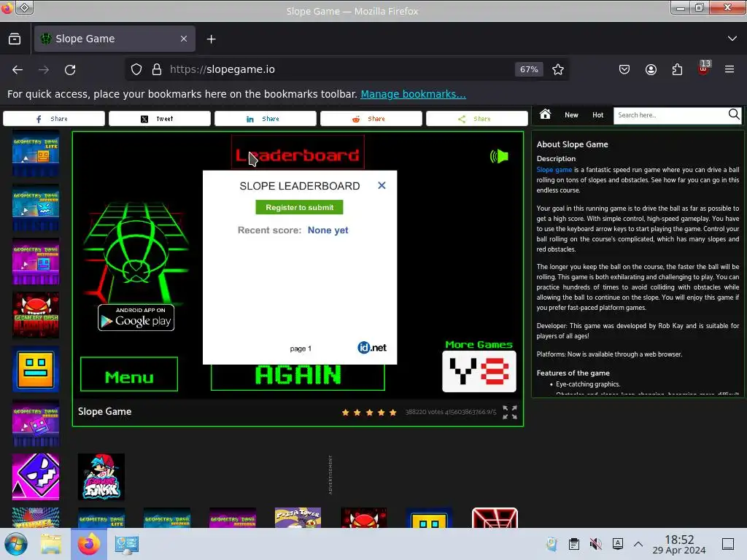Focus the Search here input field

click(x=670, y=115)
